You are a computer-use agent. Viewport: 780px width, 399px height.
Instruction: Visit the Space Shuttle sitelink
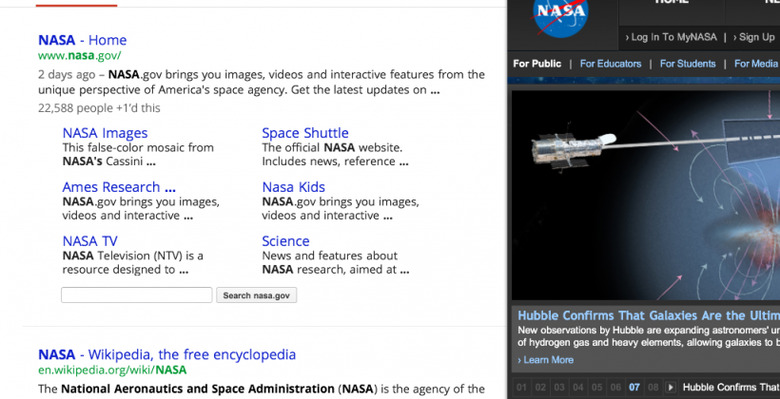(x=305, y=133)
